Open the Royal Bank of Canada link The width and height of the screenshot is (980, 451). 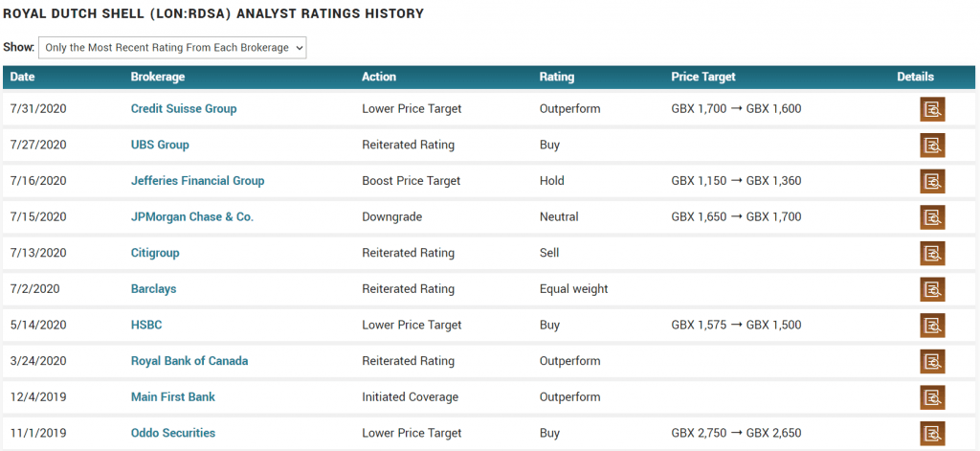click(189, 361)
